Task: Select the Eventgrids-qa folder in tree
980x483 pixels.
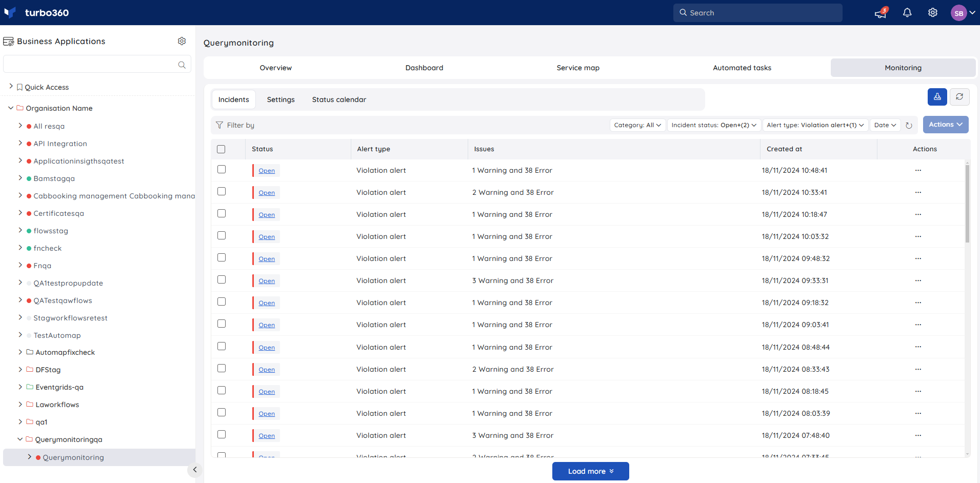Action: tap(59, 387)
